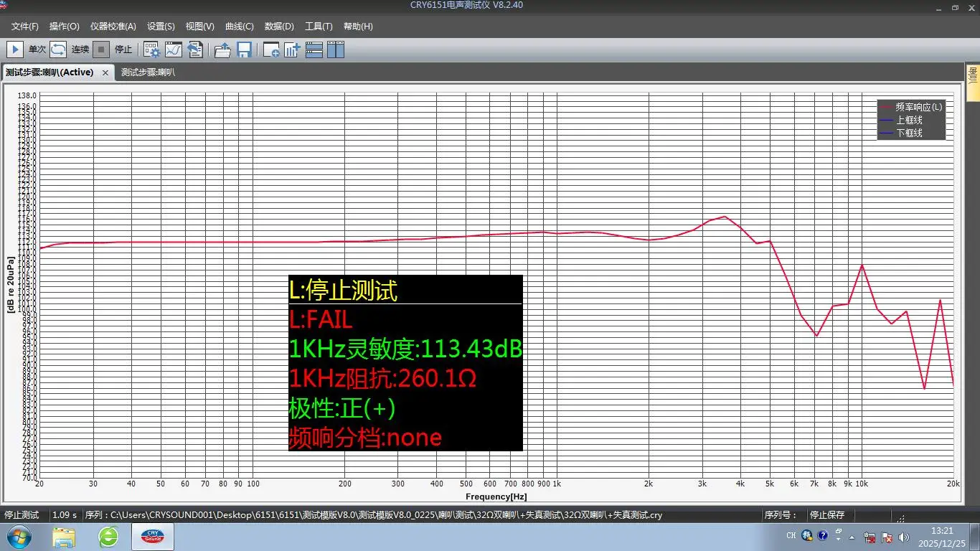The image size is (980, 551).
Task: Click the 上框线 legend entry
Action: point(902,120)
